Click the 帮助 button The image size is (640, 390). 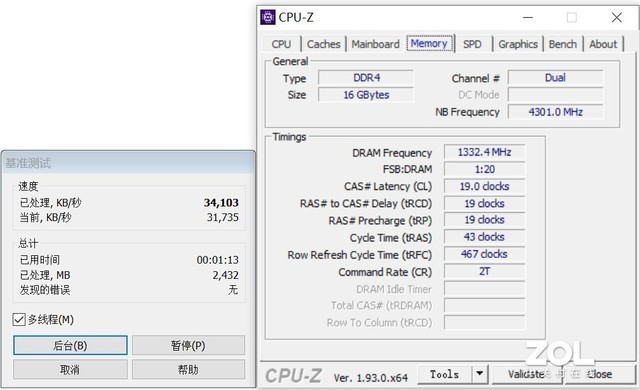pos(188,369)
